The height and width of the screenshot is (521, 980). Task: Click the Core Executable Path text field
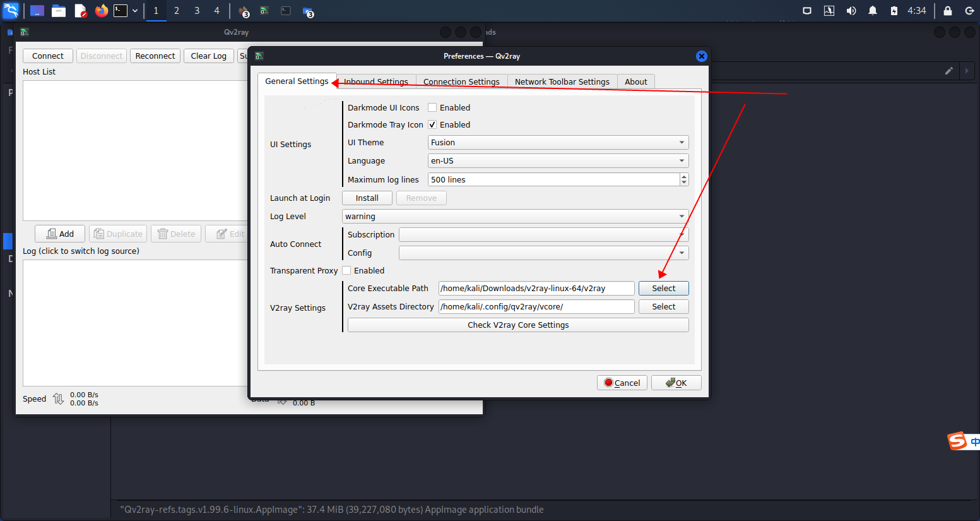coord(536,289)
